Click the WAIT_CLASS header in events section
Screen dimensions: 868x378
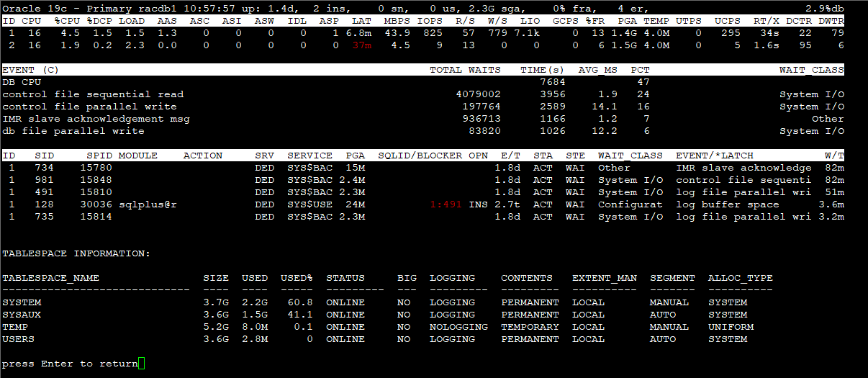pos(812,70)
